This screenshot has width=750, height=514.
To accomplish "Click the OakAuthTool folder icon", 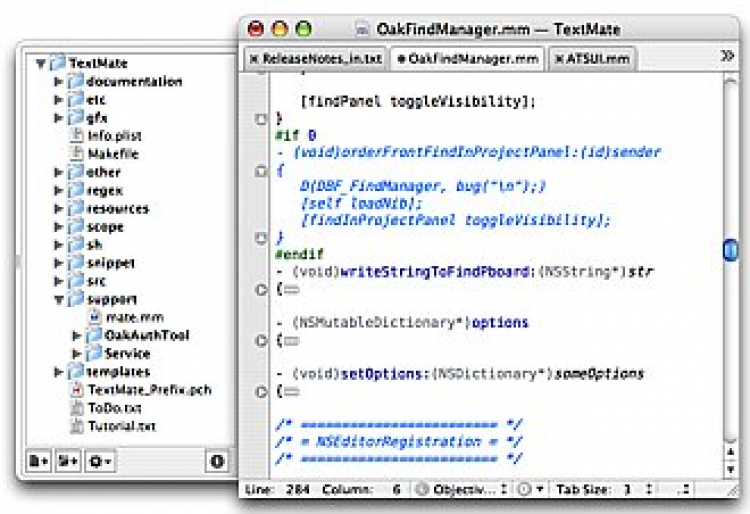I will 94,336.
